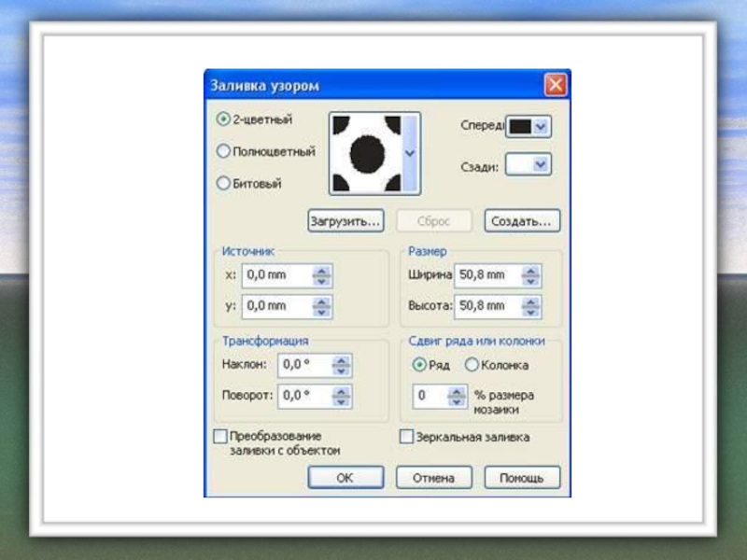Click the Загрузить... button
The height and width of the screenshot is (560, 747).
345,221
